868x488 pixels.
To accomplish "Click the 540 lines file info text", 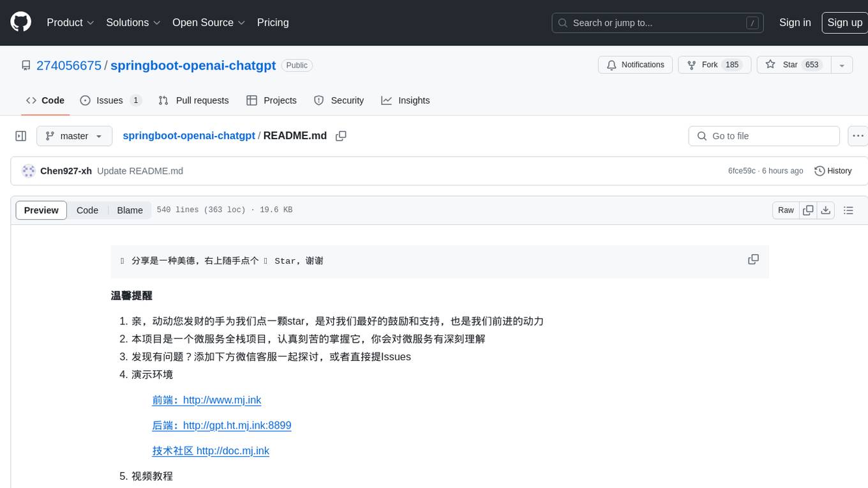I will tap(224, 210).
